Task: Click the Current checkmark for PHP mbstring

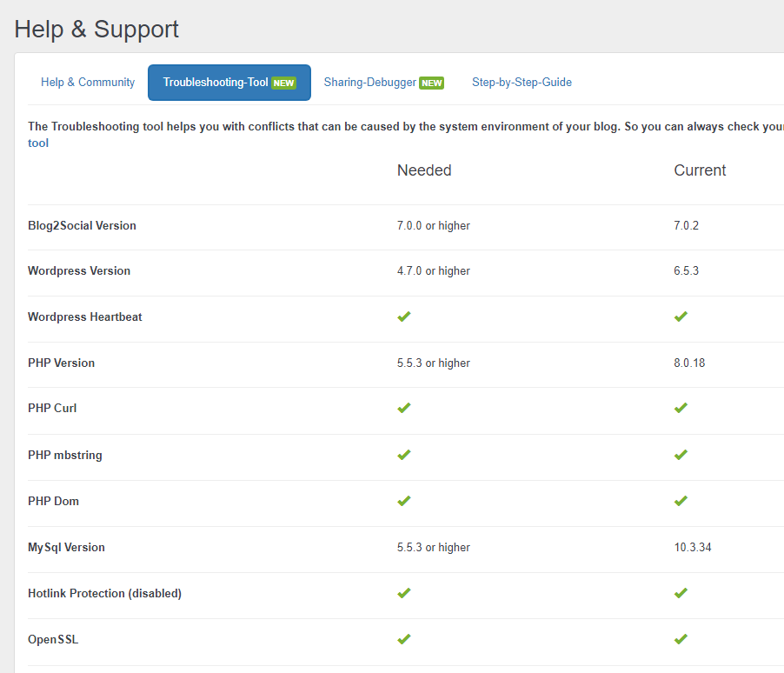Action: pyautogui.click(x=681, y=455)
